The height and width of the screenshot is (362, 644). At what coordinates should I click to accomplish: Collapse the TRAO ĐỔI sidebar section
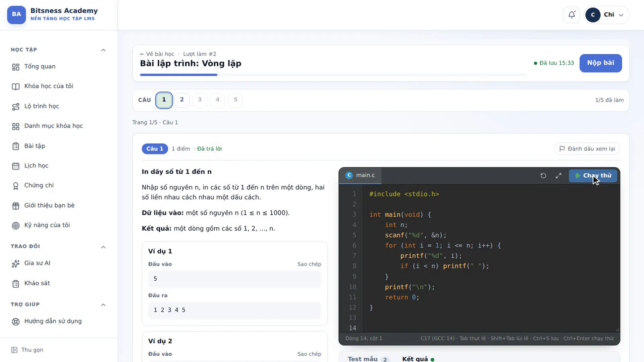(x=103, y=247)
